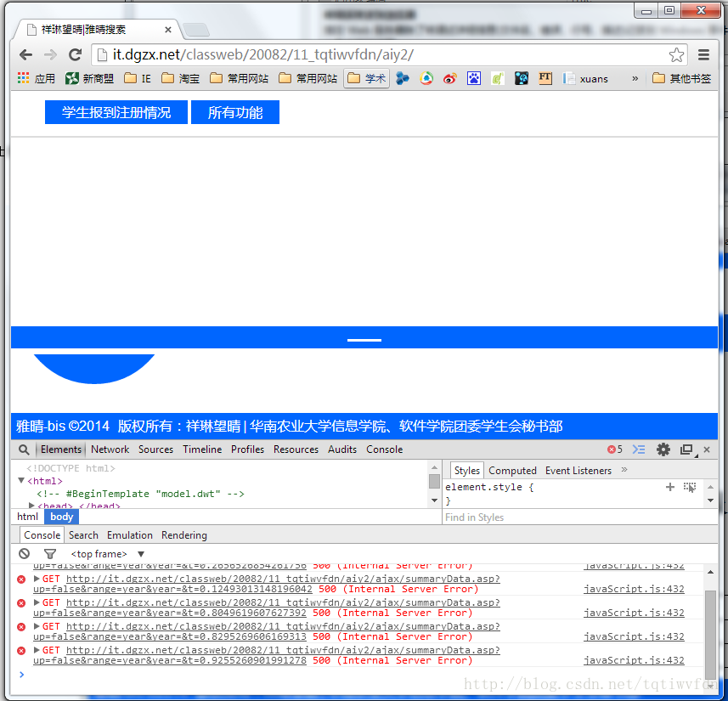This screenshot has width=728, height=701.
Task: Select the body breadcrumb
Action: [x=61, y=517]
